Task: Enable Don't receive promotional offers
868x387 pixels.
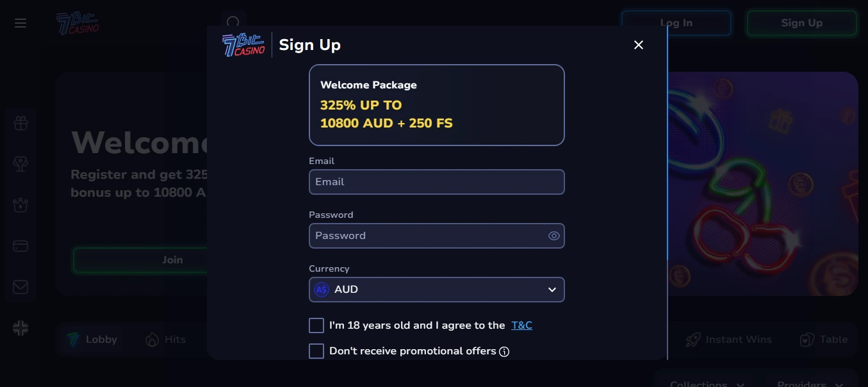Action: click(316, 351)
